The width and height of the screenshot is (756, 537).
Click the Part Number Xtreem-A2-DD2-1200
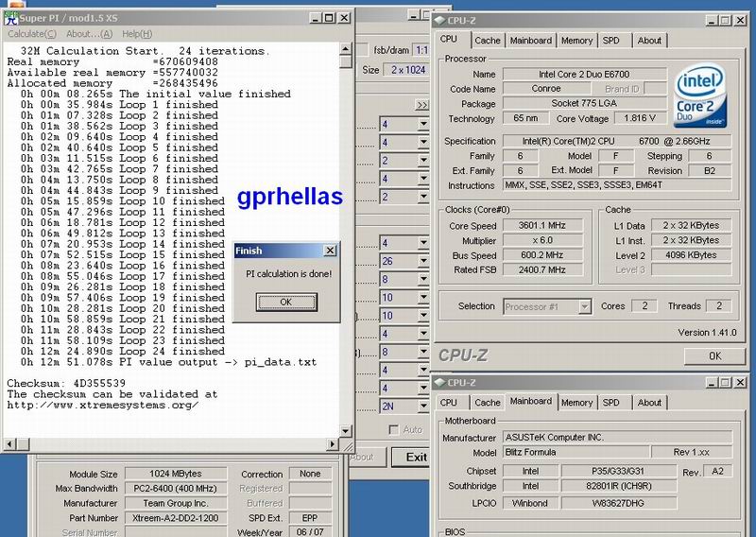176,518
